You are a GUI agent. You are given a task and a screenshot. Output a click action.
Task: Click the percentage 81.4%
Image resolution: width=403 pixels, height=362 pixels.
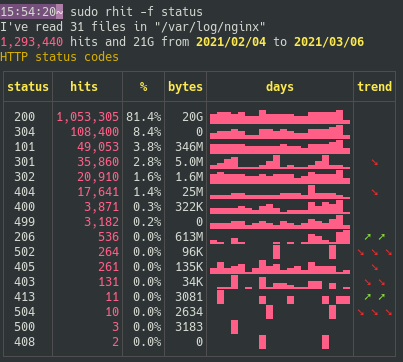pos(144,117)
